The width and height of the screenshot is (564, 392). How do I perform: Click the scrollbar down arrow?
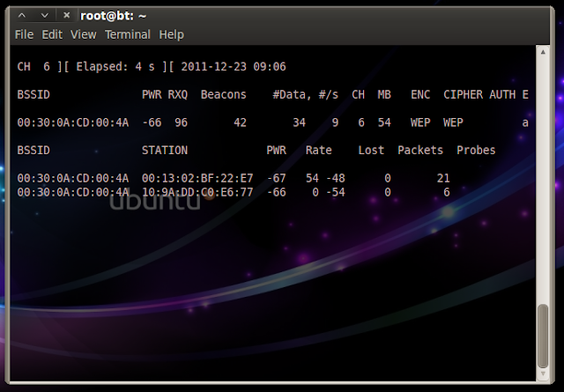[x=543, y=374]
